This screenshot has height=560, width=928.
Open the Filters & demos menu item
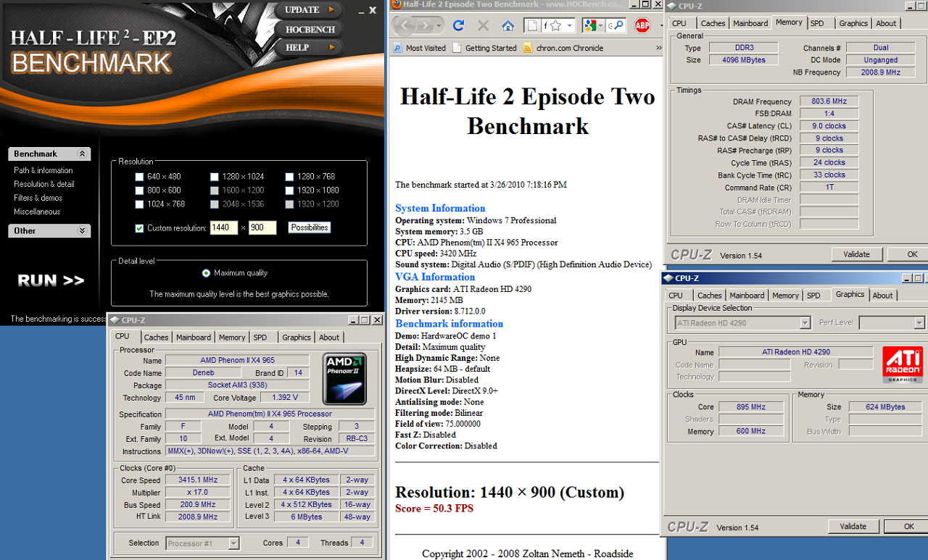38,198
